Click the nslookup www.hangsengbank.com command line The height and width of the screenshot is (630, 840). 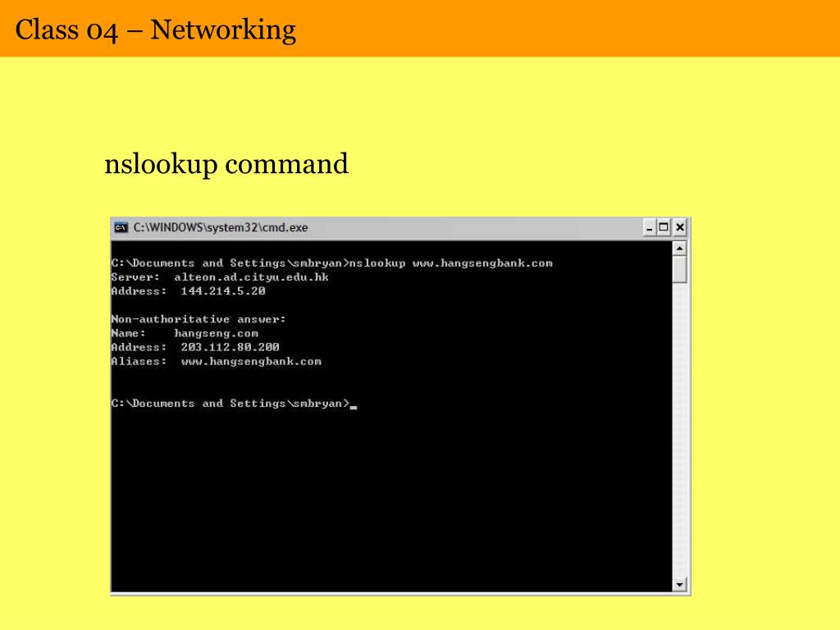331,263
